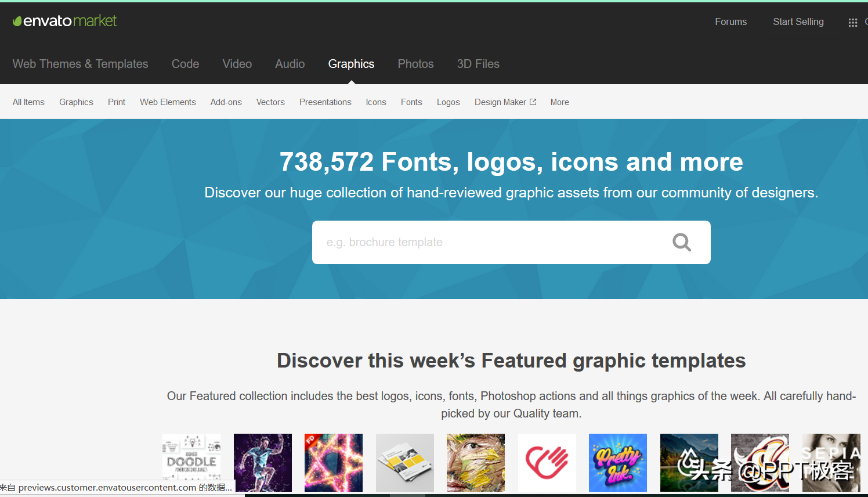Open the Vectors submenu
Screen dimensions: 868x497
(270, 102)
